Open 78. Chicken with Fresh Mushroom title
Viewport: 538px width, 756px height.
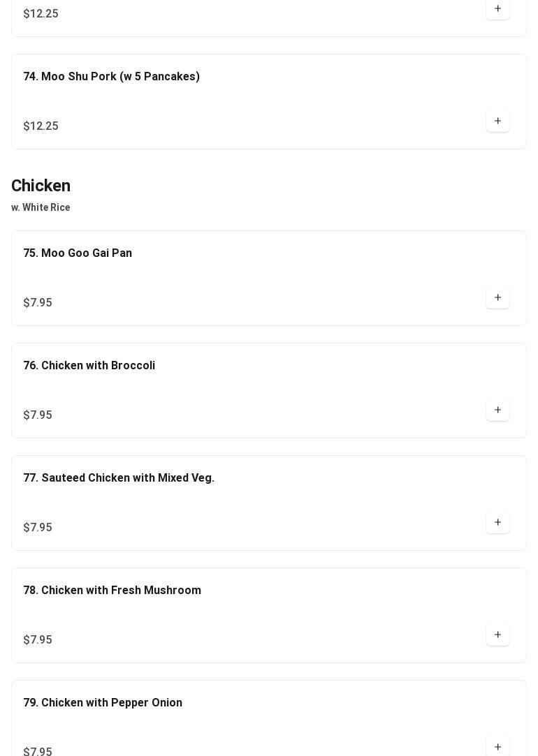pyautogui.click(x=112, y=591)
